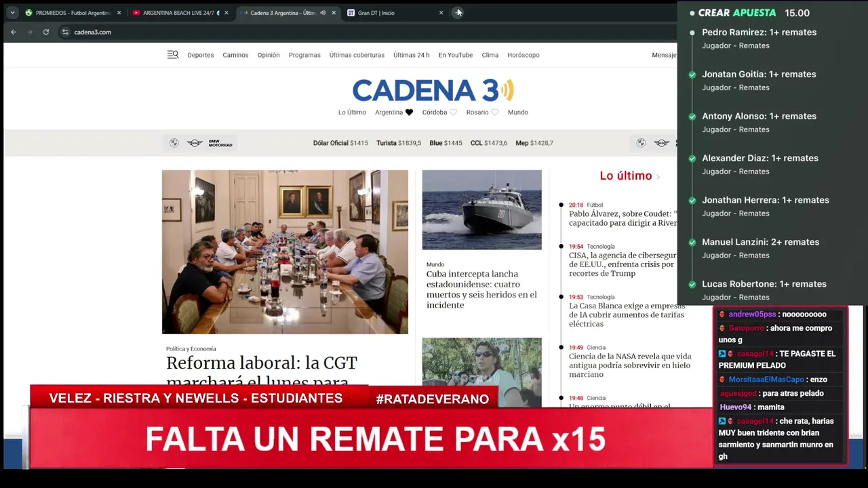Select the Rosario edition

pos(477,113)
